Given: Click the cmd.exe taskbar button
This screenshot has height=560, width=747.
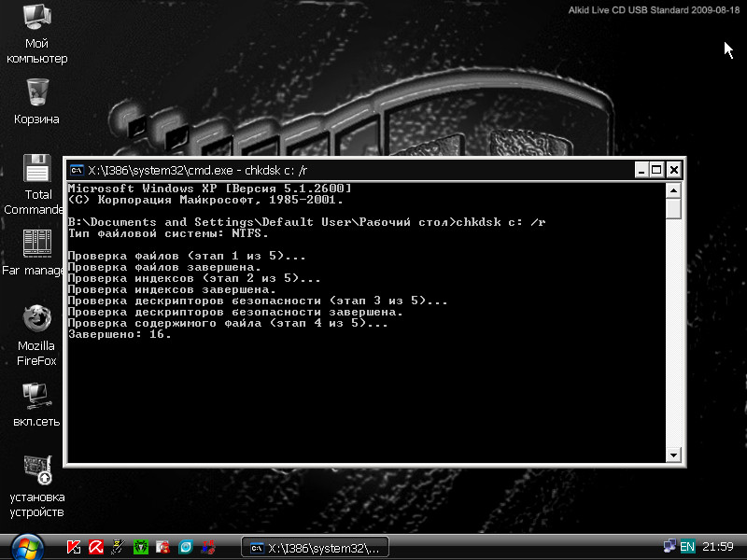Looking at the screenshot, I should click(x=315, y=548).
